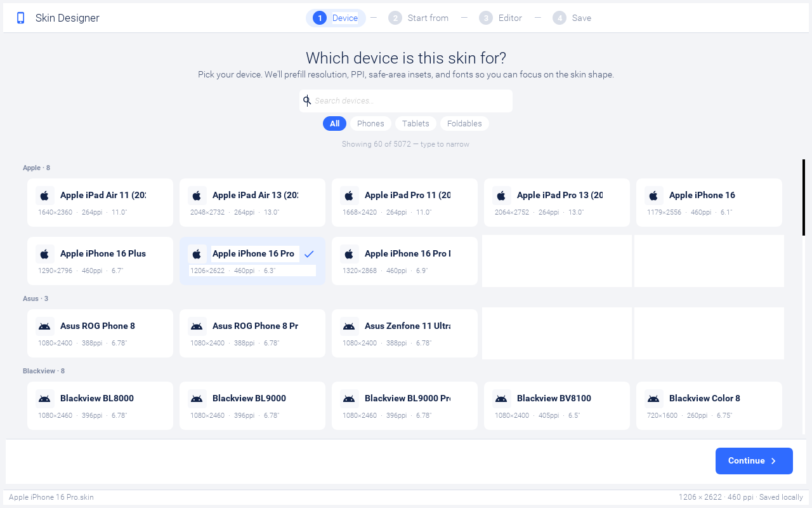Choose the Apple iPad Pro 13 device card

(x=557, y=203)
